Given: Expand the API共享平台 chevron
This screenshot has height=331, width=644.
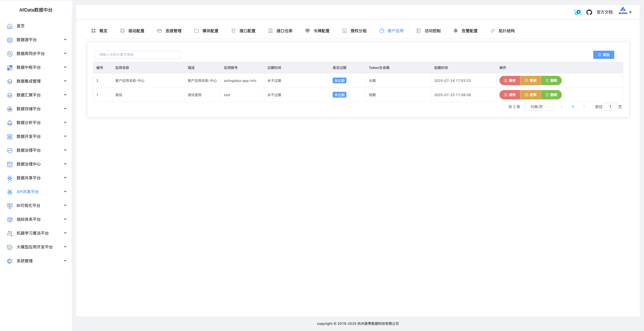Looking at the screenshot, I should click(x=65, y=192).
